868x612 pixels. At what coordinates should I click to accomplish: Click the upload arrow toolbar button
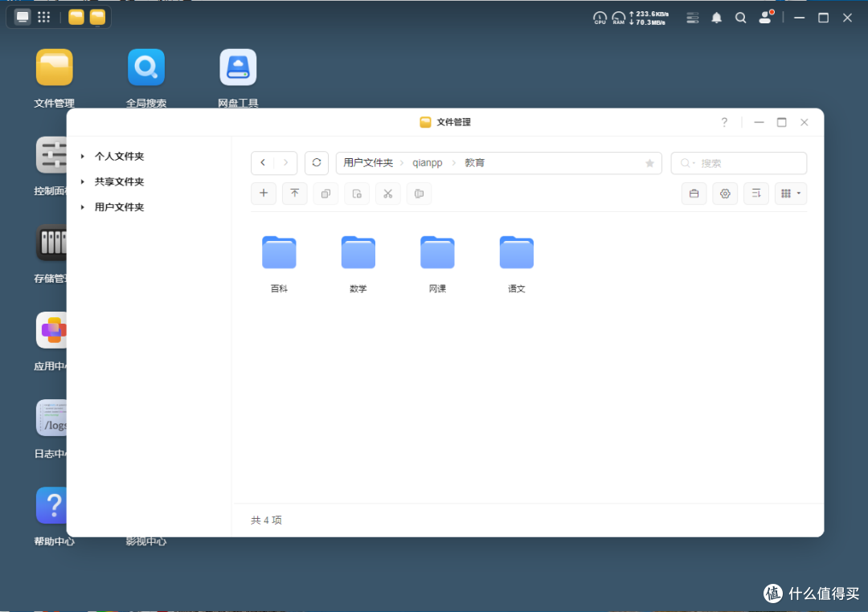pos(294,193)
